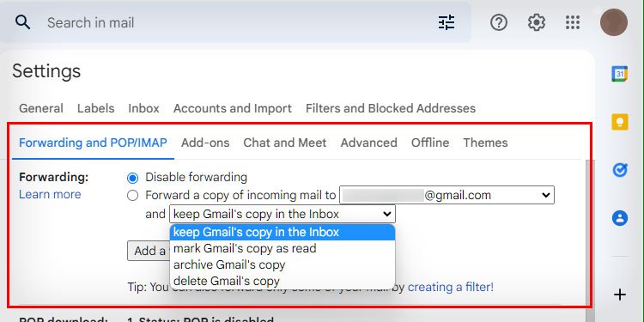644x322 pixels.
Task: Open search options filter icon
Action: (447, 22)
